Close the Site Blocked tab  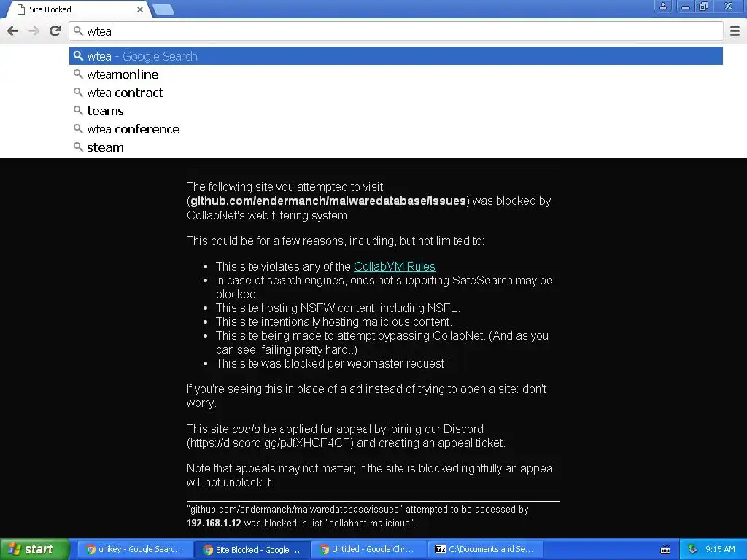[x=139, y=9]
